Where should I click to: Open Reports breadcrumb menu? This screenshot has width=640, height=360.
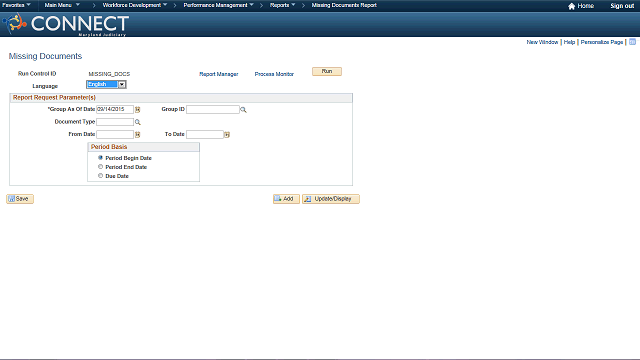tap(282, 5)
